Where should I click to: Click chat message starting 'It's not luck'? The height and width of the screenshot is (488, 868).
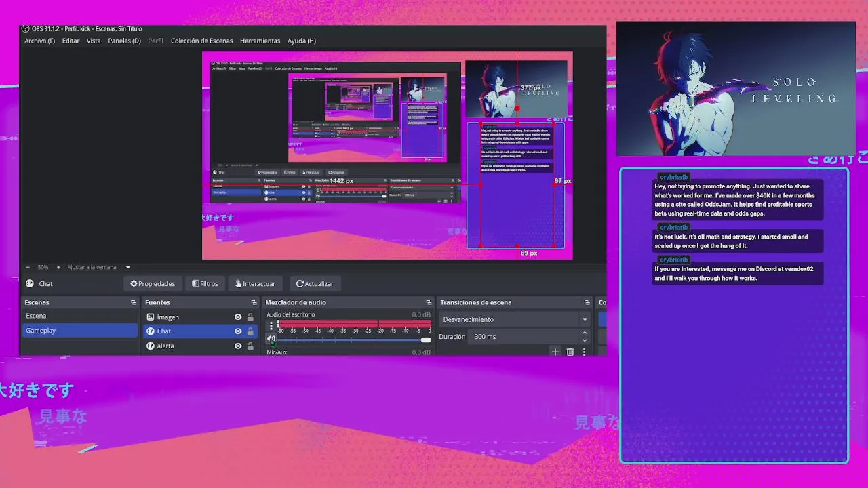point(738,241)
